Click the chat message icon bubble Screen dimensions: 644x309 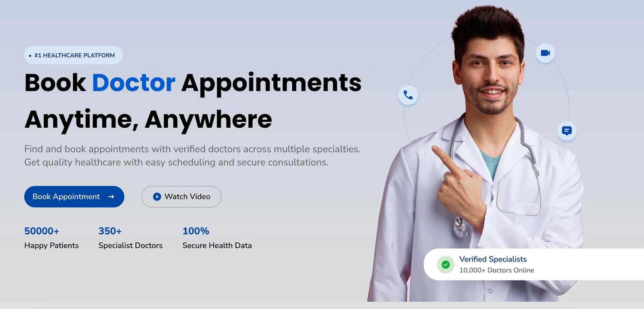click(567, 131)
